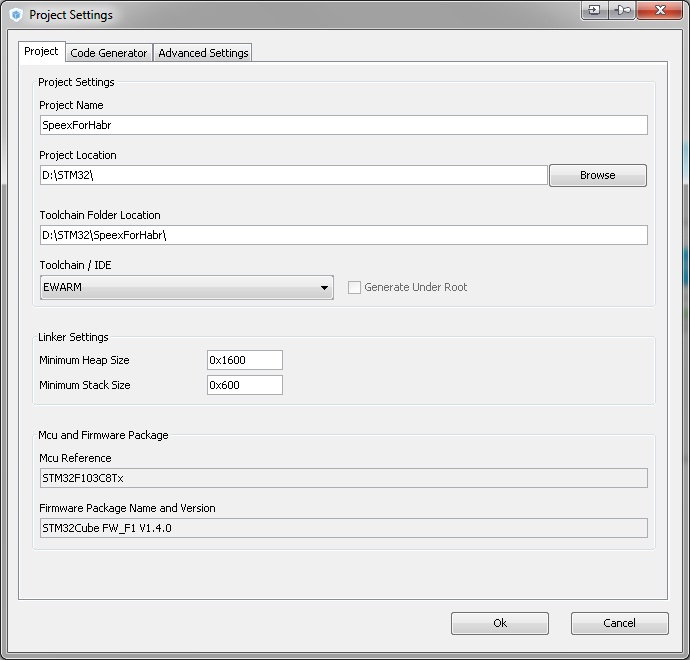Toggle the Generate Under Root checkbox

[x=354, y=287]
